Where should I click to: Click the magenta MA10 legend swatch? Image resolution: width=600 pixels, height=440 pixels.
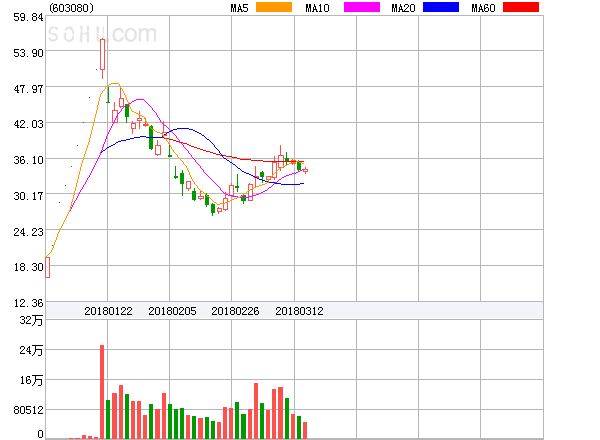tap(362, 7)
